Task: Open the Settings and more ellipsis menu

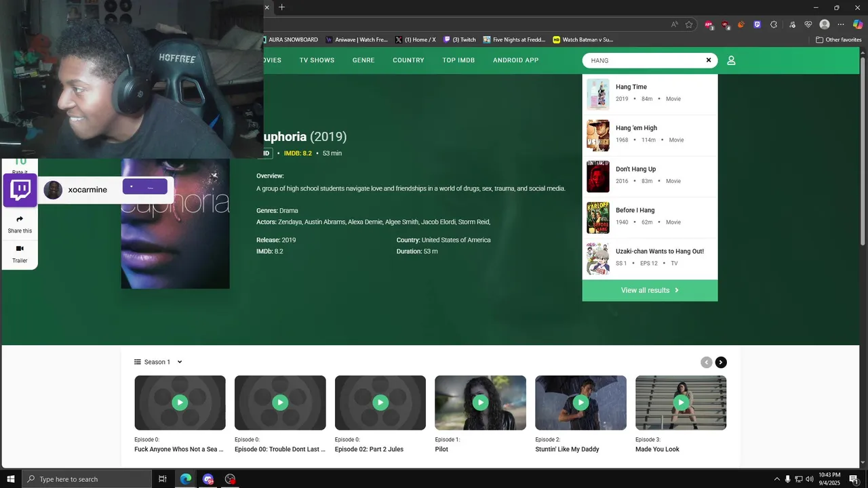Action: click(841, 24)
